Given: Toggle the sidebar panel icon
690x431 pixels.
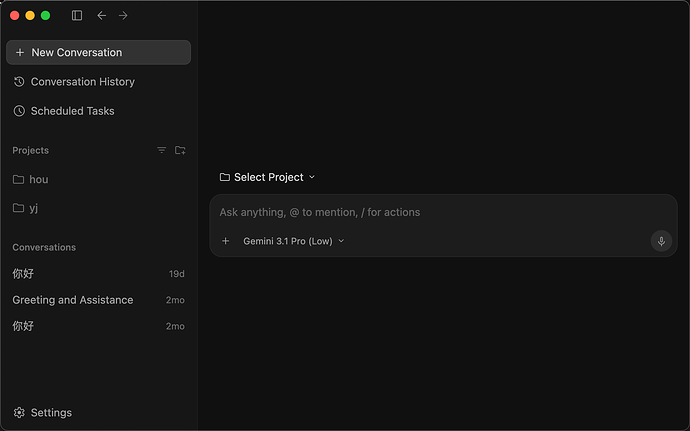Looking at the screenshot, I should (77, 15).
